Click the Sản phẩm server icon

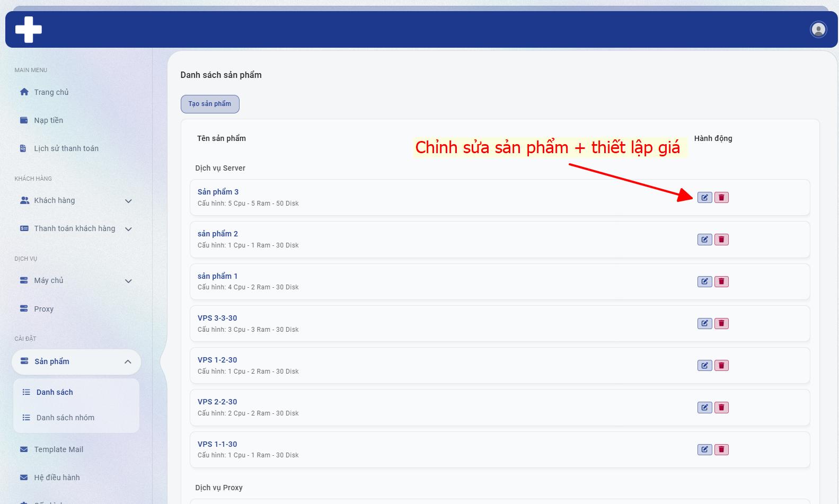point(24,361)
